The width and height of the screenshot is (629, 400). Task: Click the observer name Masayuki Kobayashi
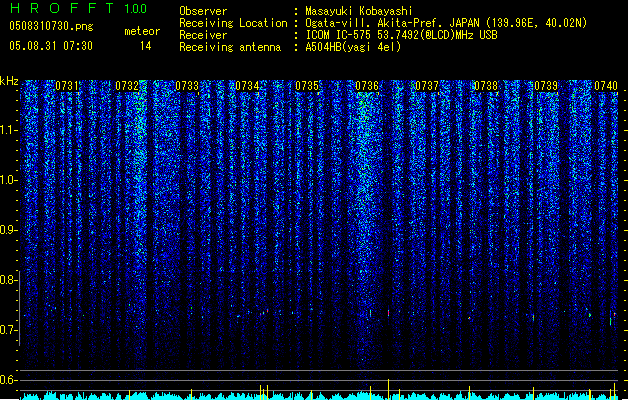[x=359, y=11]
